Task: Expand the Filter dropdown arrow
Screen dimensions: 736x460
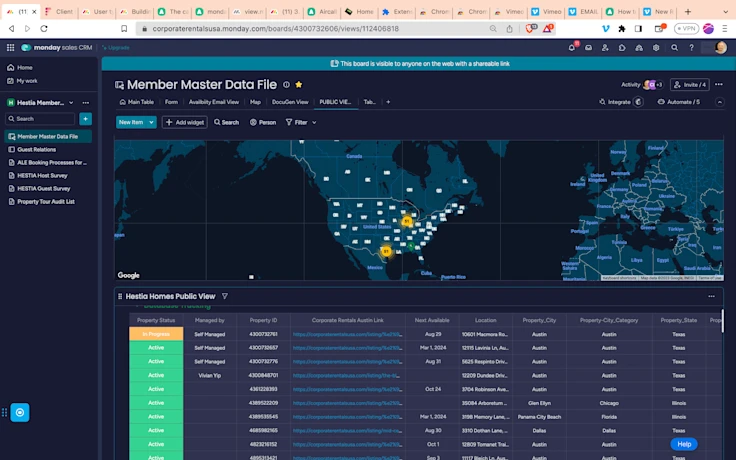Action: click(314, 123)
